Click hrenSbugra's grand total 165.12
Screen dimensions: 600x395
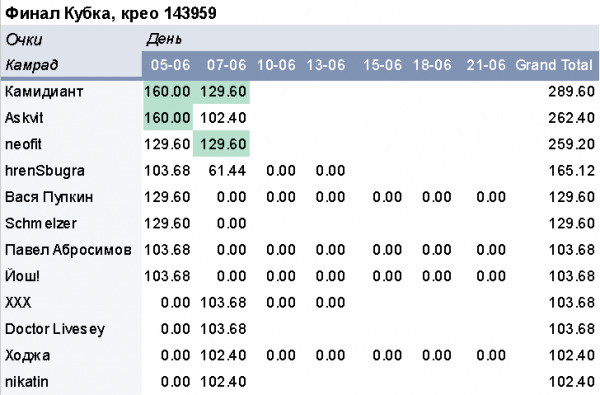tap(571, 171)
